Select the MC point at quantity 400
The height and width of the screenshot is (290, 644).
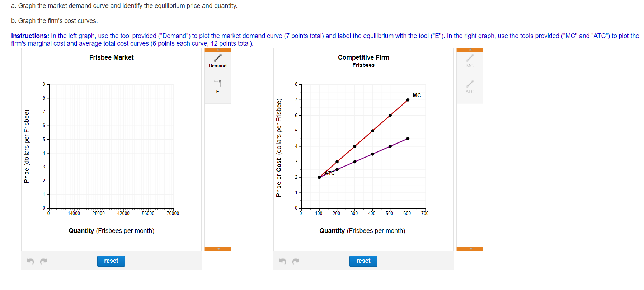372,131
